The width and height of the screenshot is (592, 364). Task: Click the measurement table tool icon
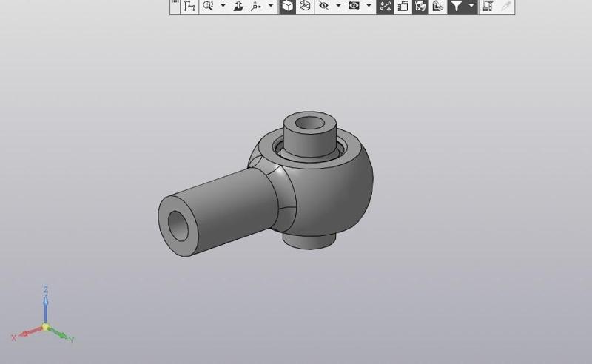488,6
